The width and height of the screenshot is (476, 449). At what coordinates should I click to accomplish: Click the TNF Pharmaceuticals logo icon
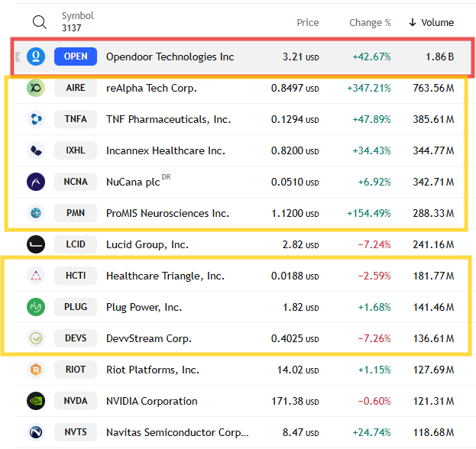coord(36,119)
